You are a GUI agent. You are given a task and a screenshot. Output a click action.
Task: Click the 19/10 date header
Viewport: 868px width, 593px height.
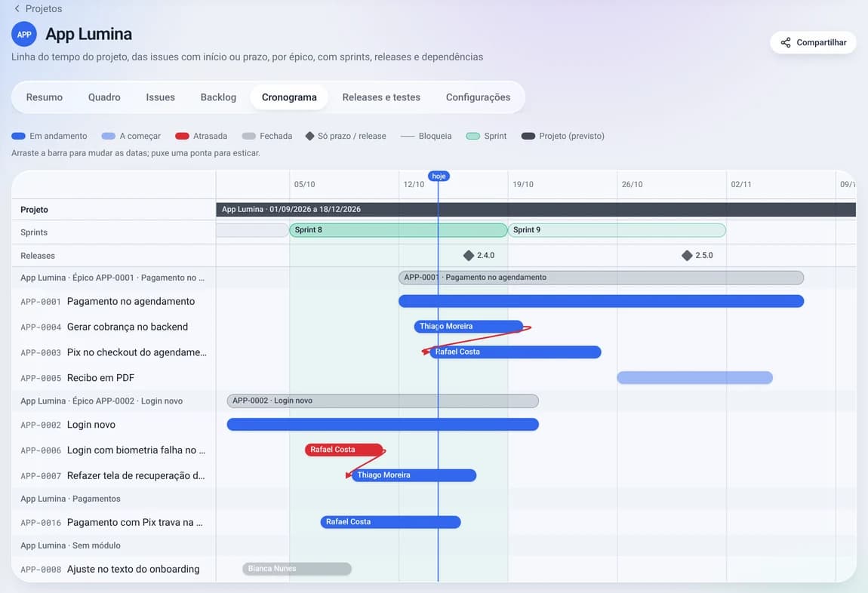point(523,184)
